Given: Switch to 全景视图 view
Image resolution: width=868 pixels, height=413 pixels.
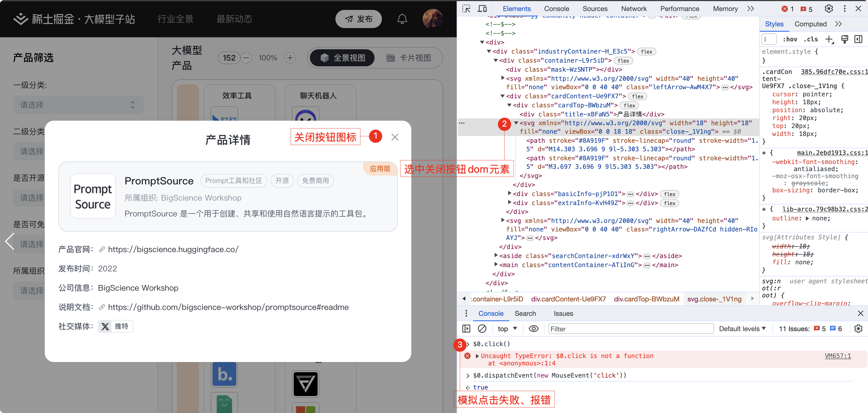Looking at the screenshot, I should [342, 58].
